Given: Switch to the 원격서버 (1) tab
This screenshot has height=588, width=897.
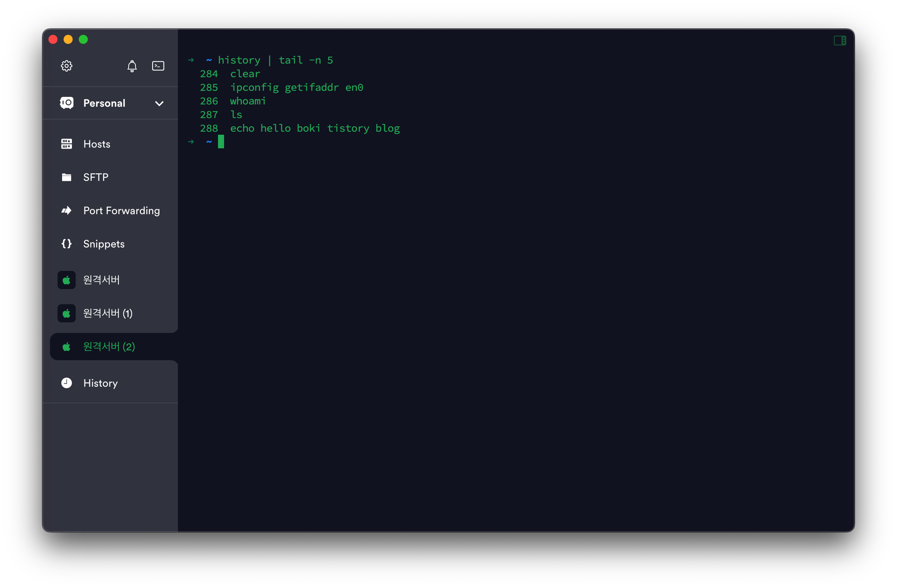Looking at the screenshot, I should 107,313.
